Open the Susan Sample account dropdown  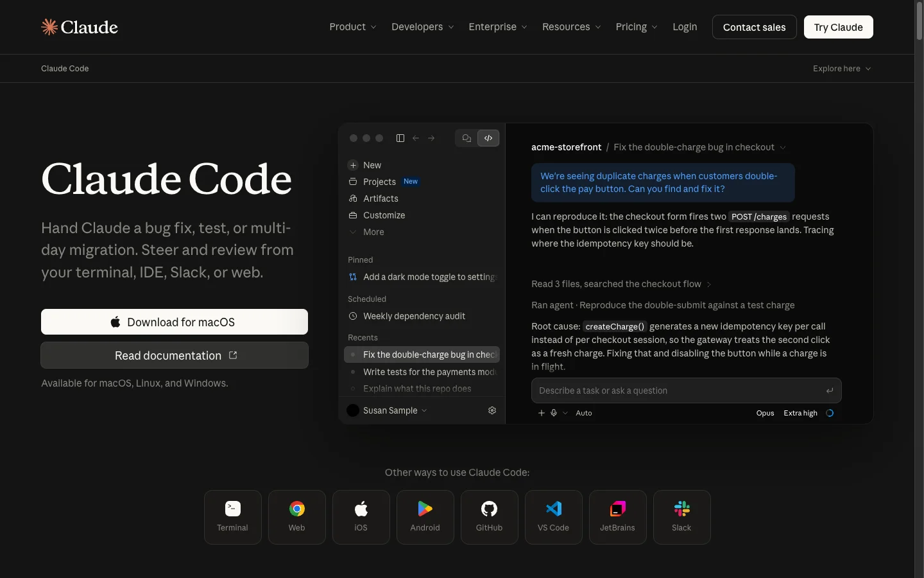click(x=387, y=410)
